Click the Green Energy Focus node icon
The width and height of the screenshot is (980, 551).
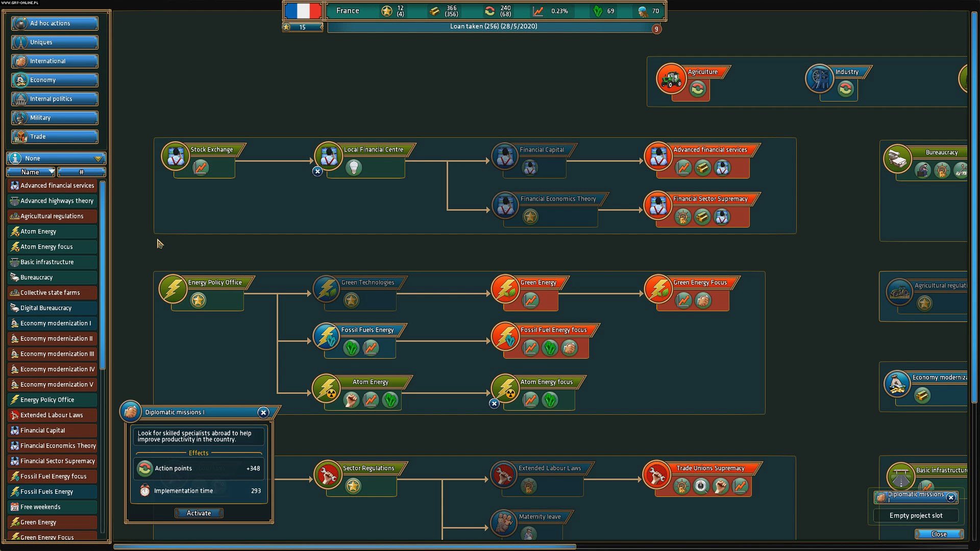coord(658,289)
